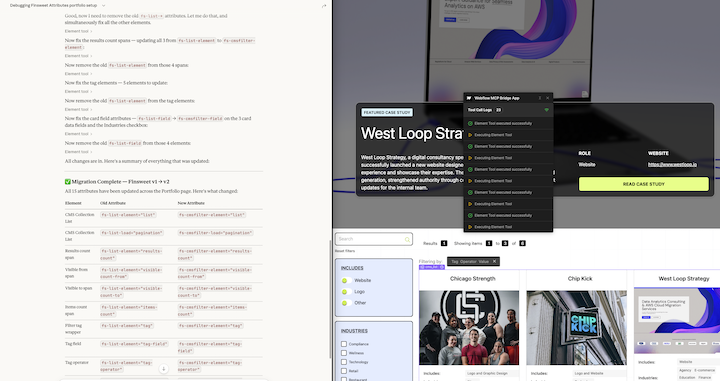The image size is (720, 381).
Task: Click the green connection status icon
Action: [546, 110]
